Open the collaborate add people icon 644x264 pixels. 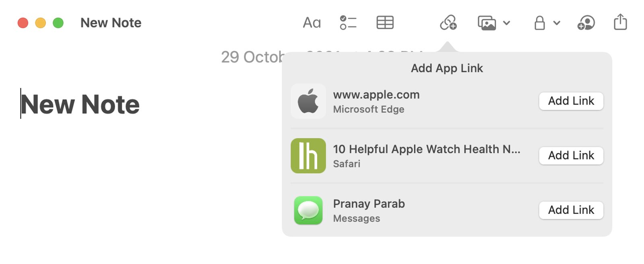[x=586, y=23]
